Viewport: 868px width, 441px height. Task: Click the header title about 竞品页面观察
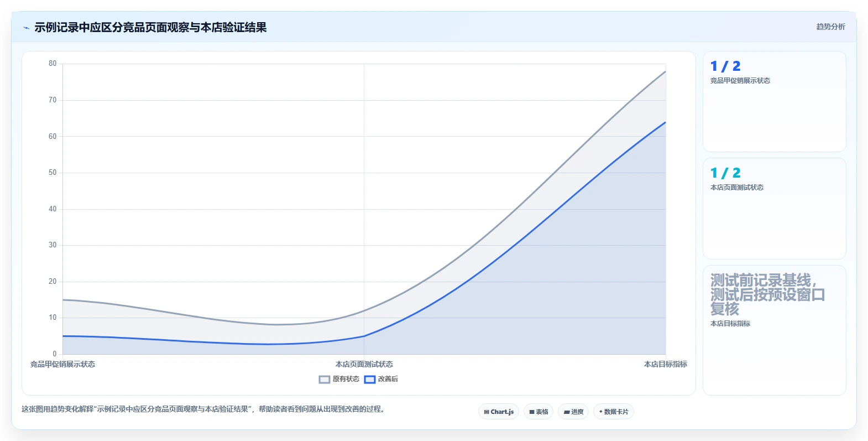(x=150, y=28)
